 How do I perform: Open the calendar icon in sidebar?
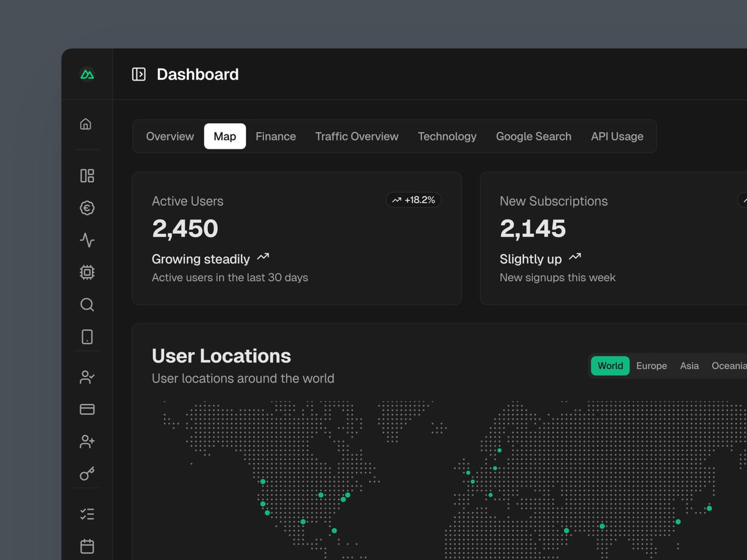[87, 546]
